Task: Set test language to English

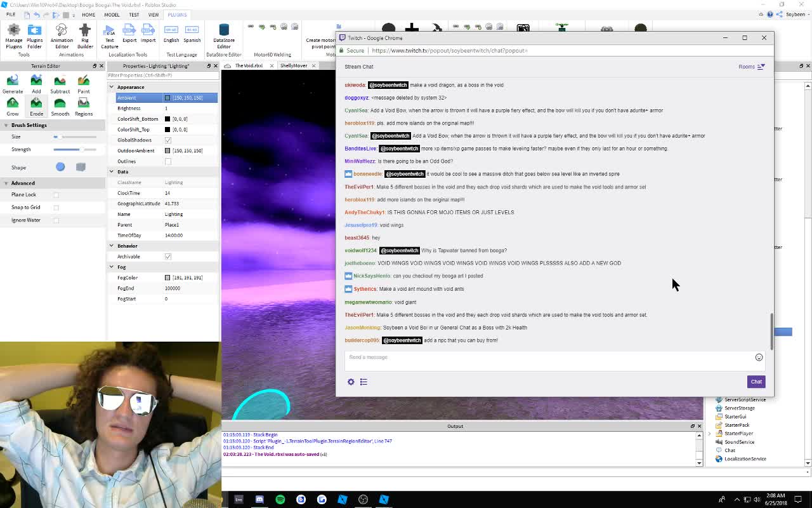Action: coord(171,34)
